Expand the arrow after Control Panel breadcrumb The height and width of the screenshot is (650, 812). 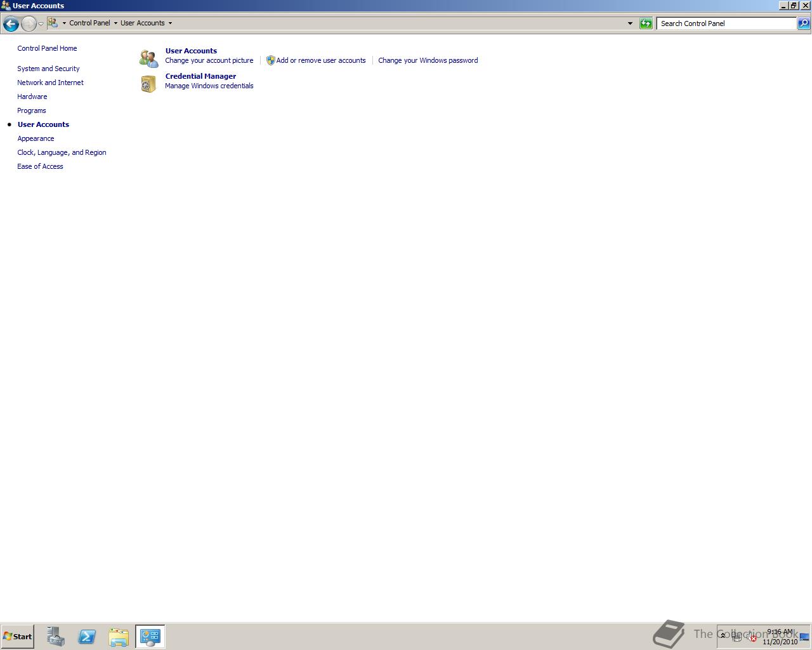115,23
